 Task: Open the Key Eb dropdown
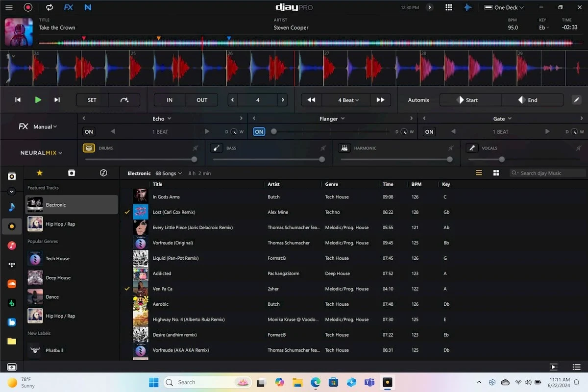tap(544, 28)
